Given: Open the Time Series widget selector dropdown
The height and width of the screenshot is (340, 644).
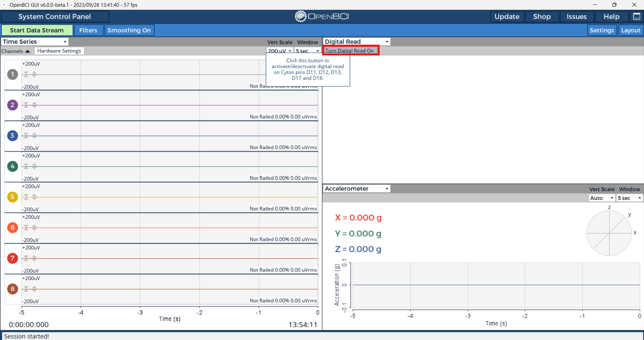Looking at the screenshot, I should point(35,42).
